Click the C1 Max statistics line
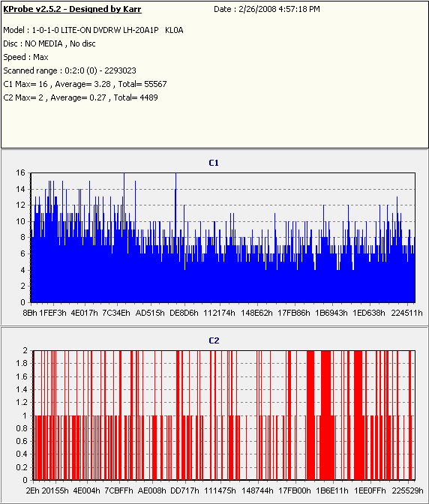 [x=85, y=84]
